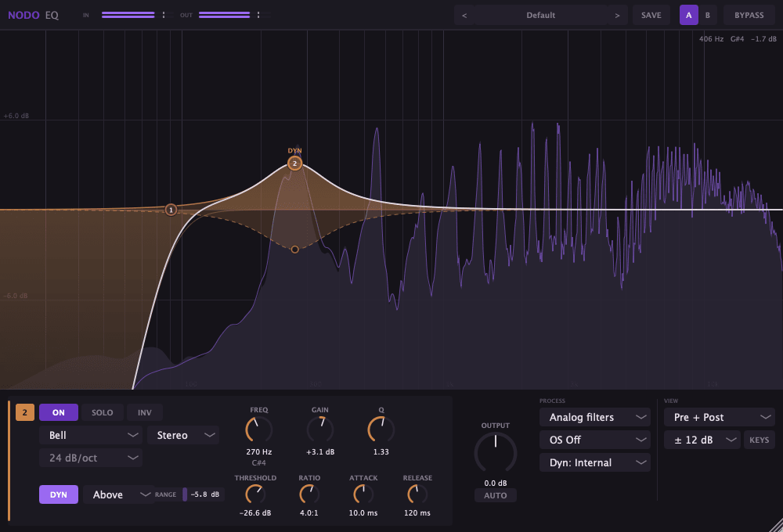Click the ATTACK knob
Viewport: 783px width, 532px height.
[x=363, y=494]
